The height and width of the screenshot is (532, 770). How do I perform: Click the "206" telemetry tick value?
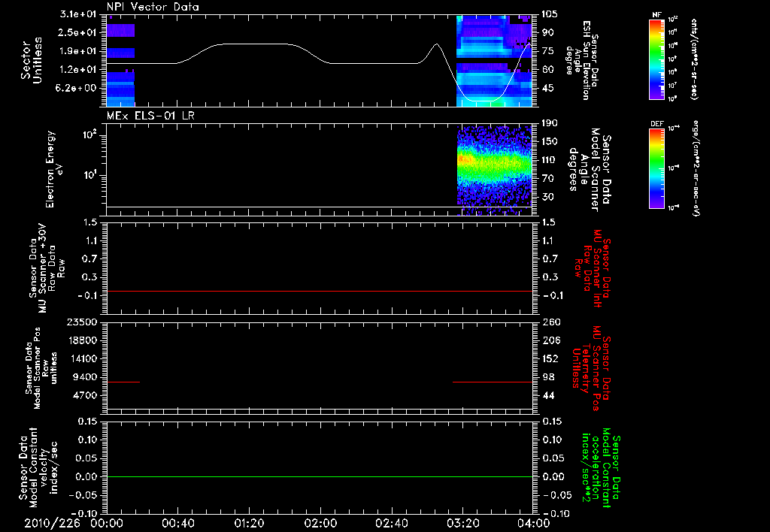[x=551, y=340]
